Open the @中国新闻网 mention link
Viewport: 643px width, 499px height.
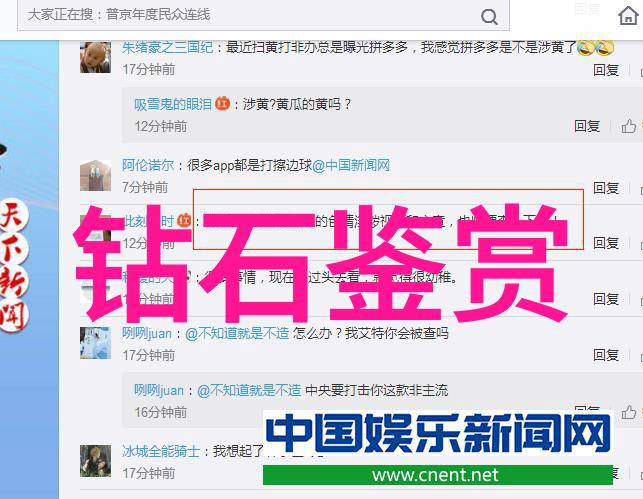[351, 166]
